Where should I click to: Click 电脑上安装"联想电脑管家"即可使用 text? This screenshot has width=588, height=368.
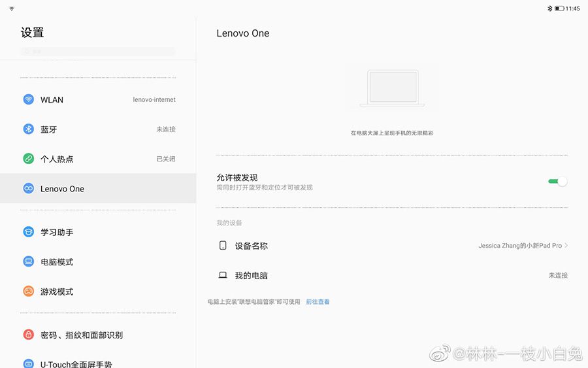[254, 301]
